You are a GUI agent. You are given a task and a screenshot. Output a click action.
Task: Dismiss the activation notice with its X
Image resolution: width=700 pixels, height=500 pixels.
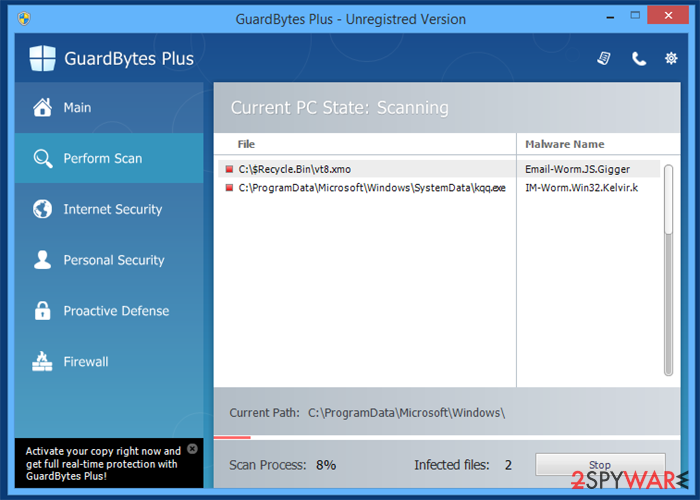click(x=192, y=449)
